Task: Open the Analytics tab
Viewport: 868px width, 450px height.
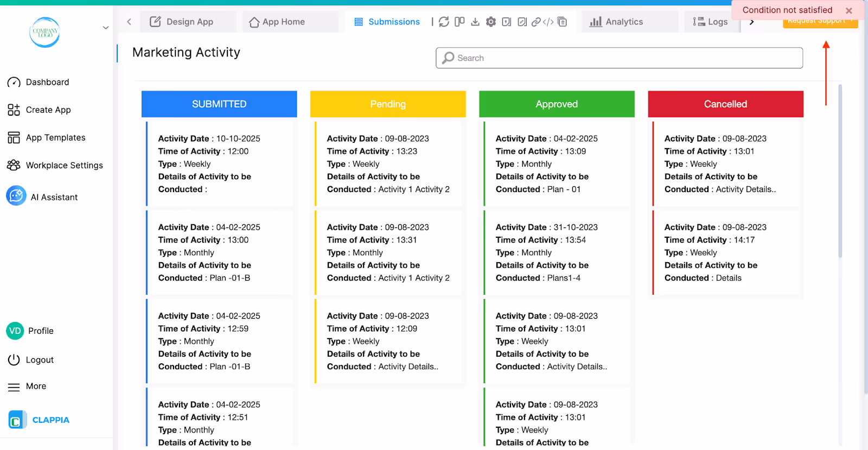Action: pyautogui.click(x=629, y=22)
